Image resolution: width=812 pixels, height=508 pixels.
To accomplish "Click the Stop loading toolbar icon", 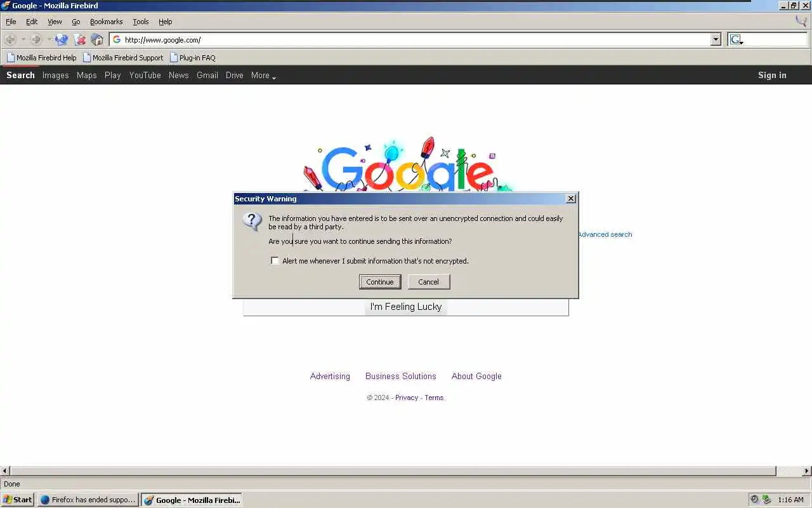I will 80,39.
